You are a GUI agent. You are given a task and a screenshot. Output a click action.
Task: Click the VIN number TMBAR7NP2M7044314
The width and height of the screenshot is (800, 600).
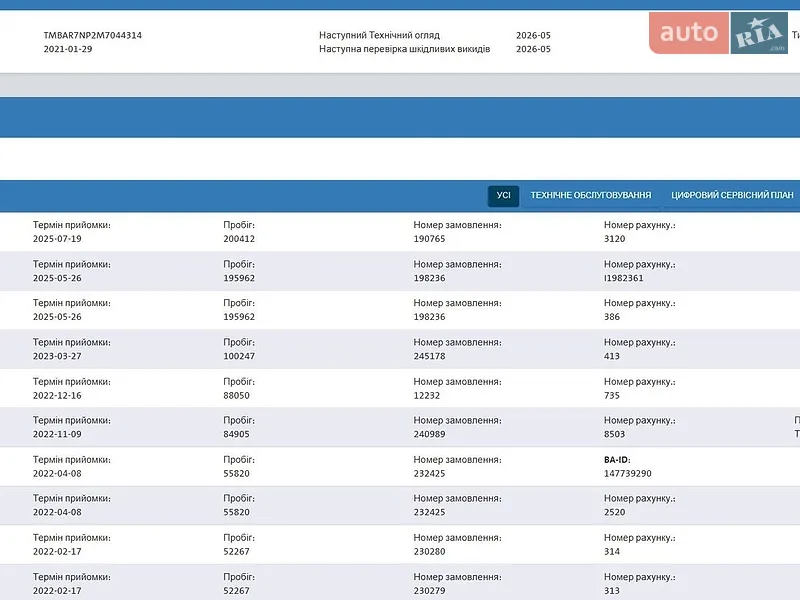click(93, 35)
